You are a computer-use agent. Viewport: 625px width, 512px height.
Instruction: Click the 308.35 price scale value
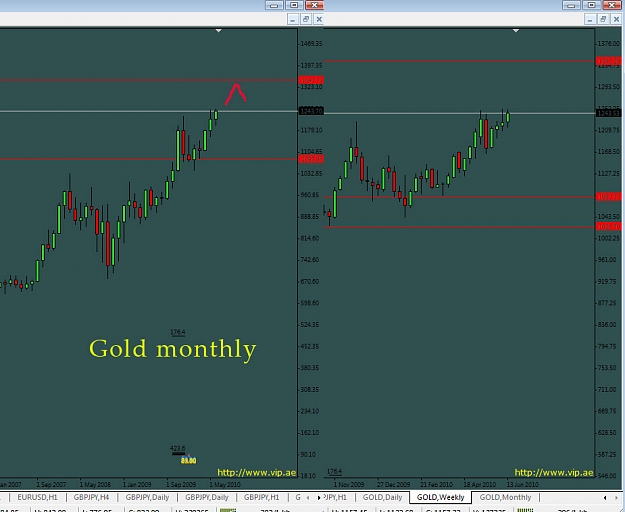[309, 389]
